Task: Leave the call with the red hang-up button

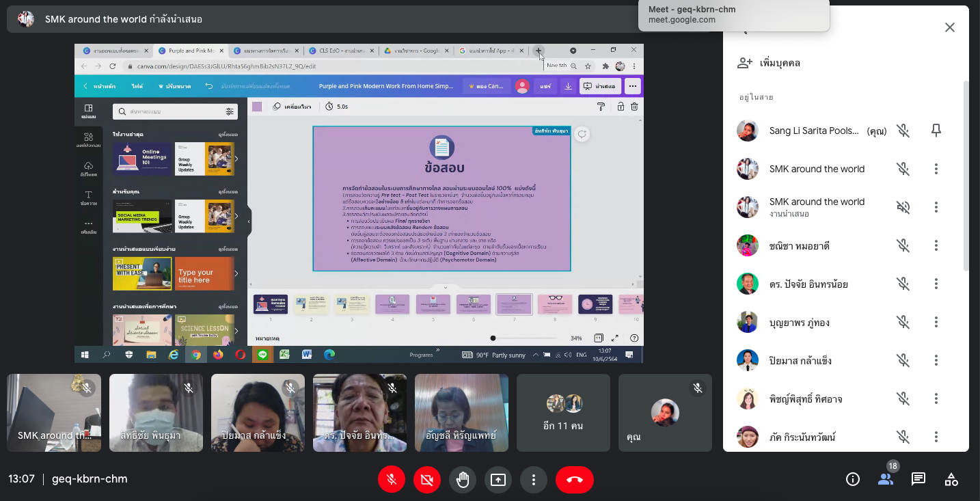Action: (x=574, y=480)
